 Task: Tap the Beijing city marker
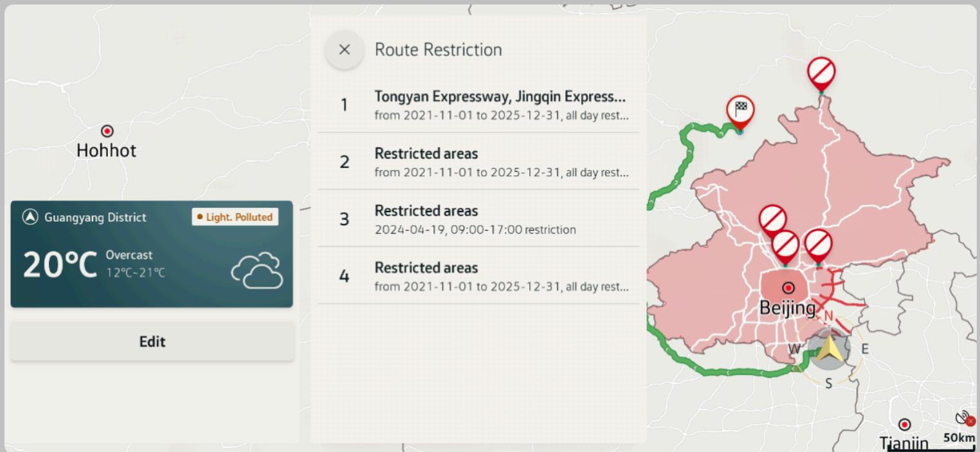click(788, 288)
